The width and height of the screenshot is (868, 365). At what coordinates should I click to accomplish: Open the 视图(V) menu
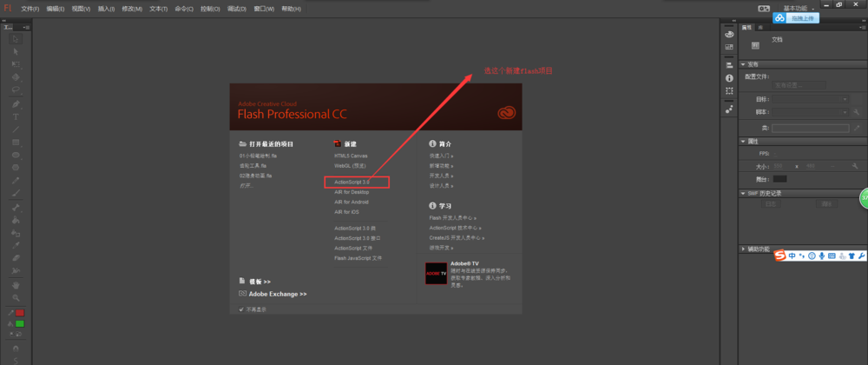click(81, 9)
